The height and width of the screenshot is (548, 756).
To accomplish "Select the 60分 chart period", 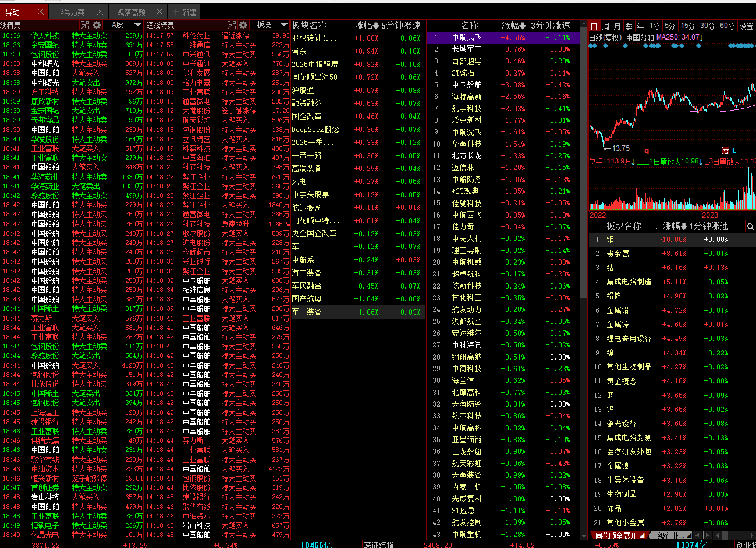I will (x=727, y=26).
